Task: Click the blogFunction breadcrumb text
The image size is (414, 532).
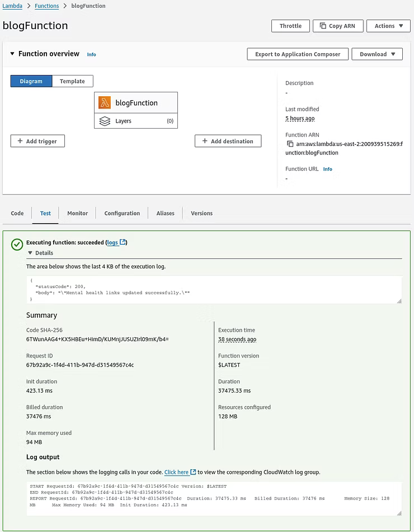Action: [88, 6]
